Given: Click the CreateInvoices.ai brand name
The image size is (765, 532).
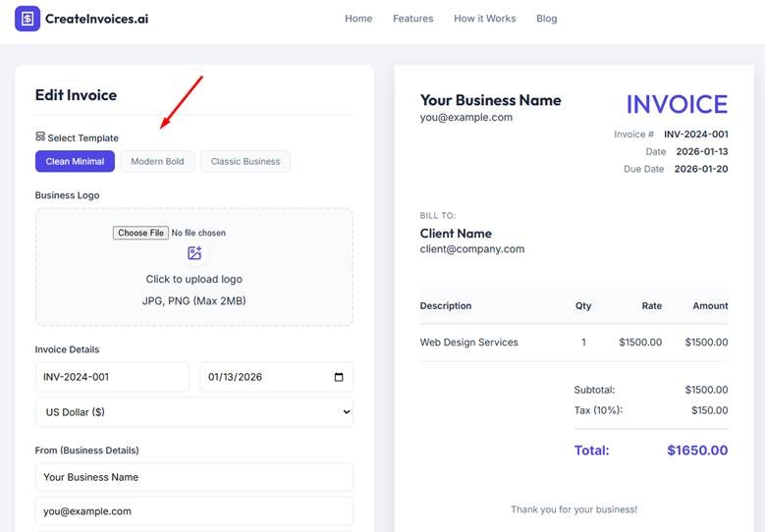Looking at the screenshot, I should point(96,19).
